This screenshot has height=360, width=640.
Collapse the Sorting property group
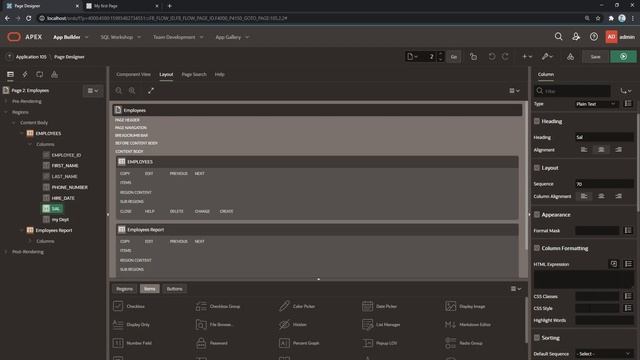pos(537,338)
